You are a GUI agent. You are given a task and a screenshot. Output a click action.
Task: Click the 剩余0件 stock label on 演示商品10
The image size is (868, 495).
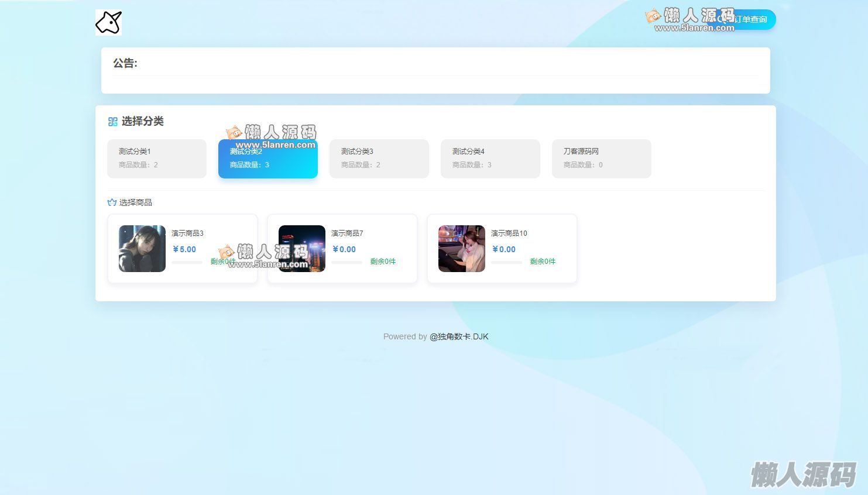coord(543,262)
